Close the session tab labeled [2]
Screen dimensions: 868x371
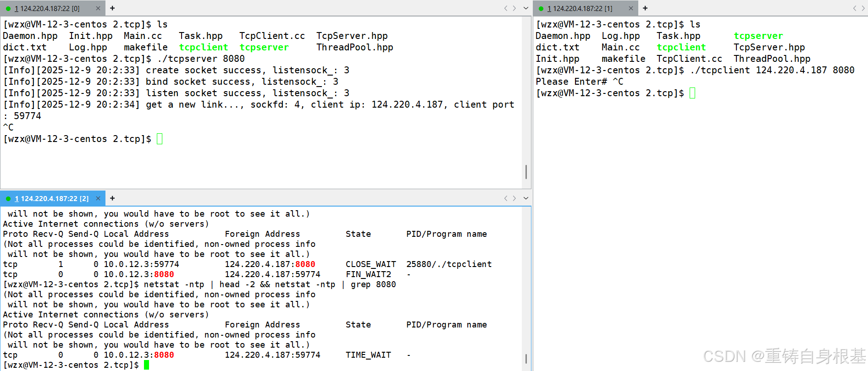coord(98,198)
